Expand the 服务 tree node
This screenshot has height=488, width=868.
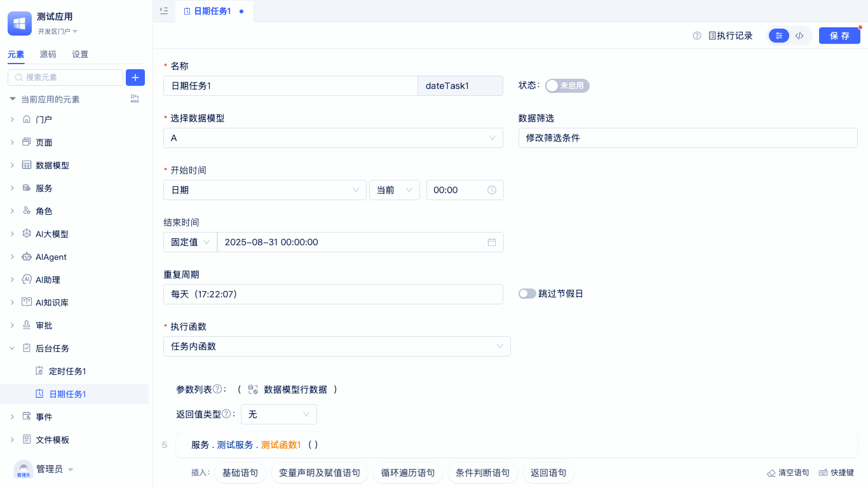point(12,188)
